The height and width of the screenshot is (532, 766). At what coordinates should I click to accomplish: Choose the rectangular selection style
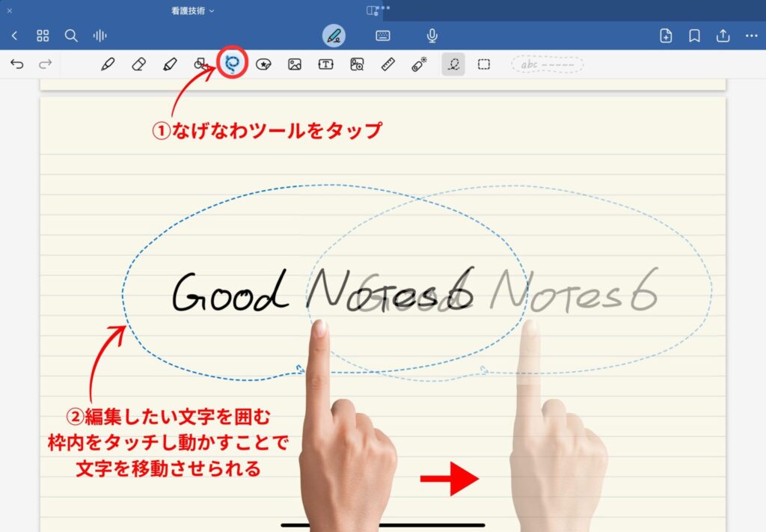click(x=484, y=64)
